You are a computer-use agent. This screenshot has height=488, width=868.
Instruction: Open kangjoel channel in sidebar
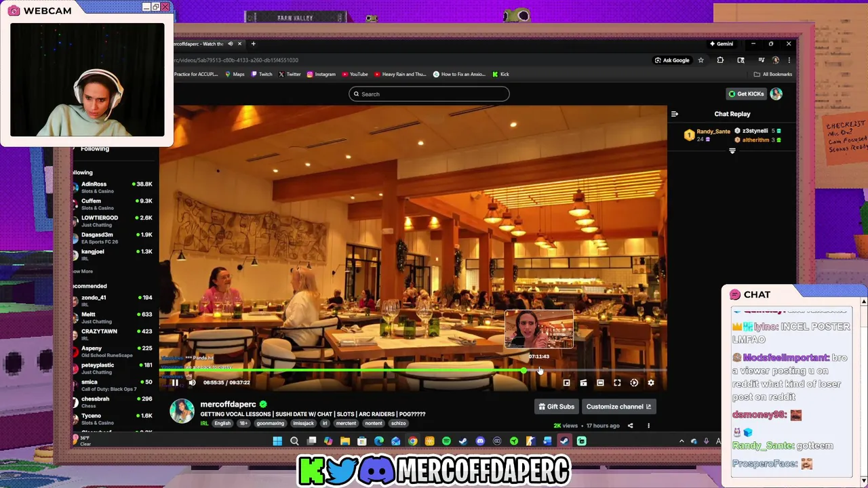tap(113, 255)
